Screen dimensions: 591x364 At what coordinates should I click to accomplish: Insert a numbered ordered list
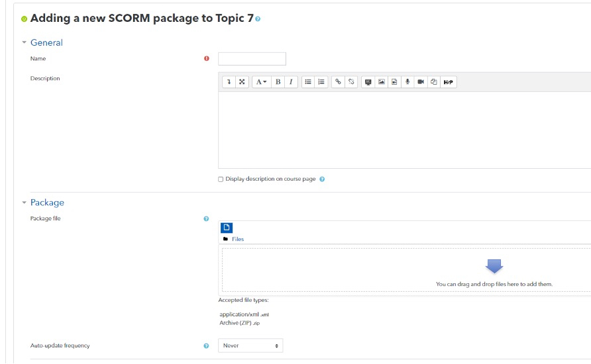click(x=321, y=82)
